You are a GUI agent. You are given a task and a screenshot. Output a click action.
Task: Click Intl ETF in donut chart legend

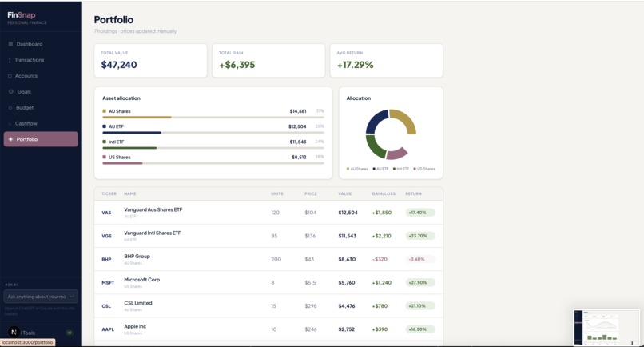(x=401, y=169)
